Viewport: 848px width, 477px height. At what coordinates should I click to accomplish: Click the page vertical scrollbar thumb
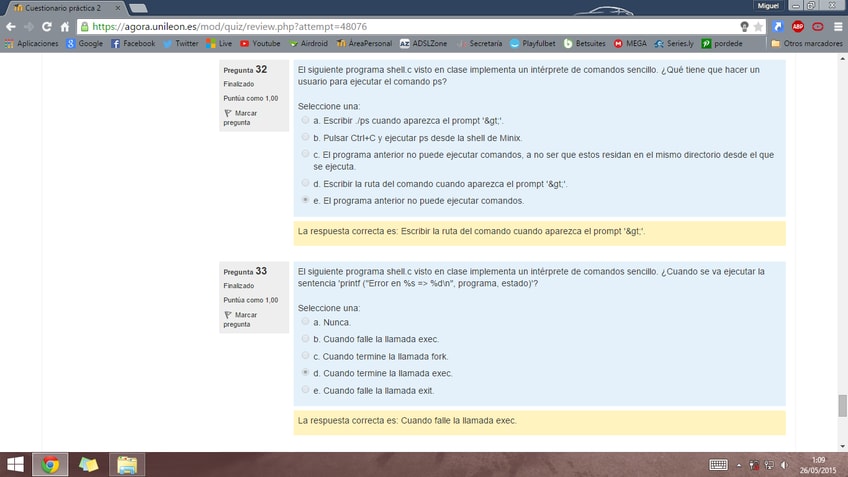click(x=843, y=406)
